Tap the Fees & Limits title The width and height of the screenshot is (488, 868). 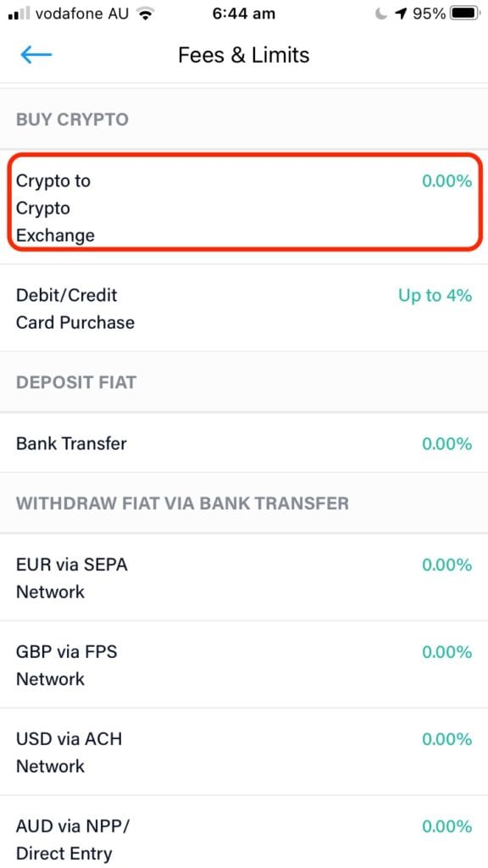click(244, 55)
